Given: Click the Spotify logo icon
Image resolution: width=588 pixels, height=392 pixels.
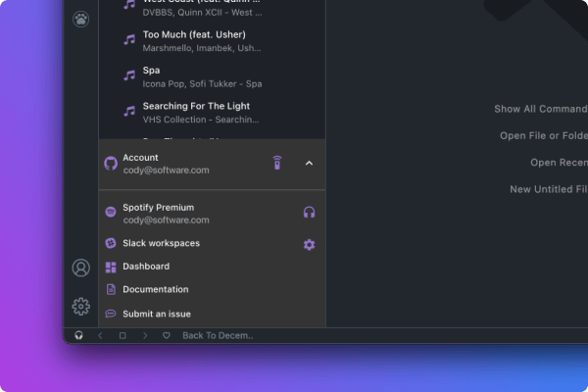Looking at the screenshot, I should point(111,212).
